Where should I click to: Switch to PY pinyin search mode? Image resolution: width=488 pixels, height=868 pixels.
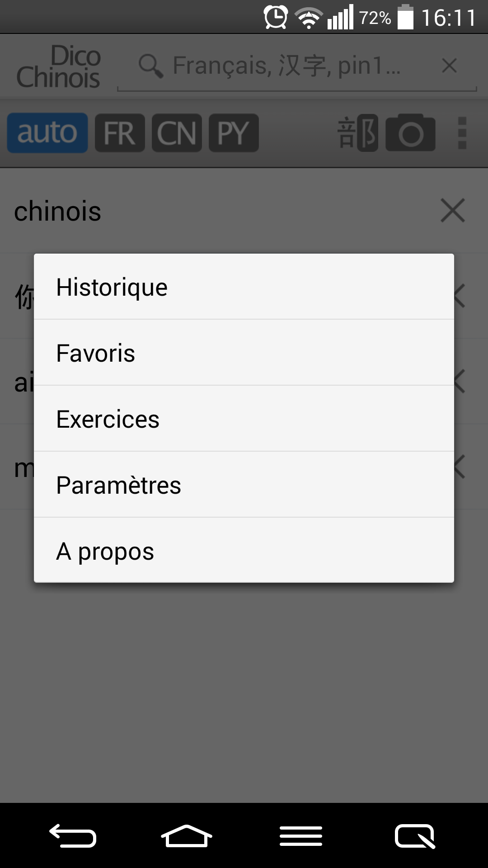[234, 132]
